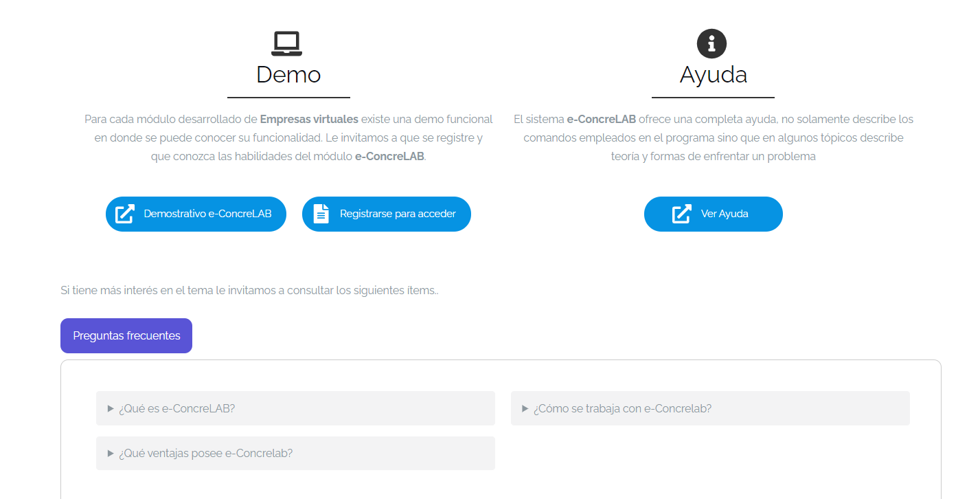The height and width of the screenshot is (499, 980).
Task: Expand ¿Qué ventajas posee e-Concrelab? item
Action: [x=295, y=454]
